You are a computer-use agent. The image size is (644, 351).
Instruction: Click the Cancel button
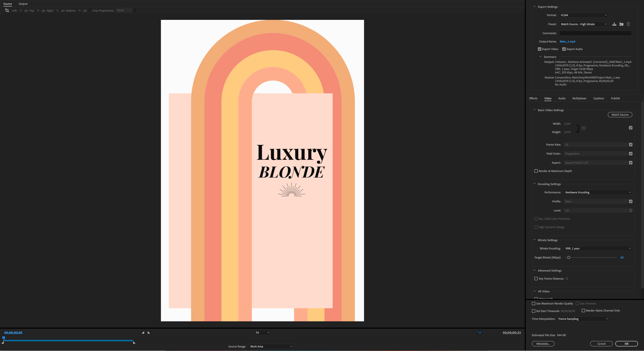601,344
